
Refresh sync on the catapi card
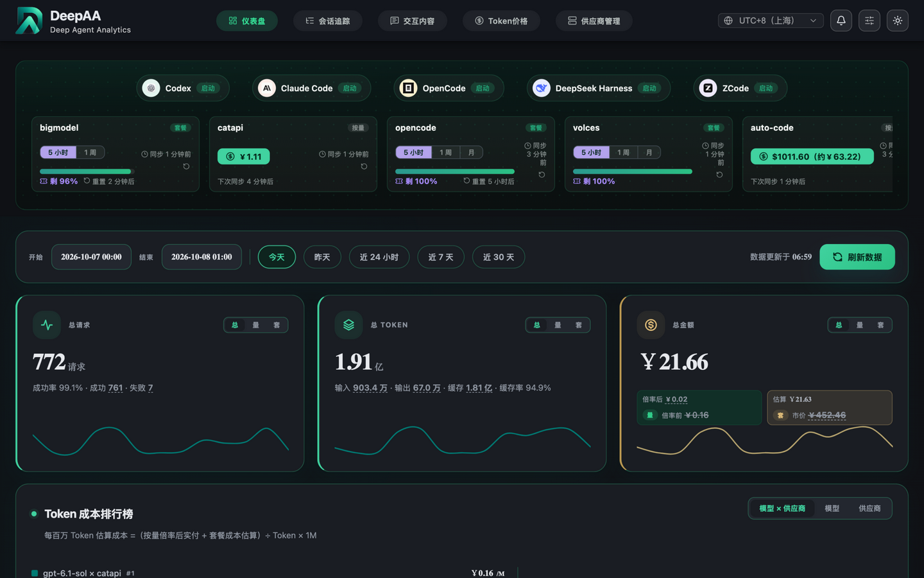point(364,166)
